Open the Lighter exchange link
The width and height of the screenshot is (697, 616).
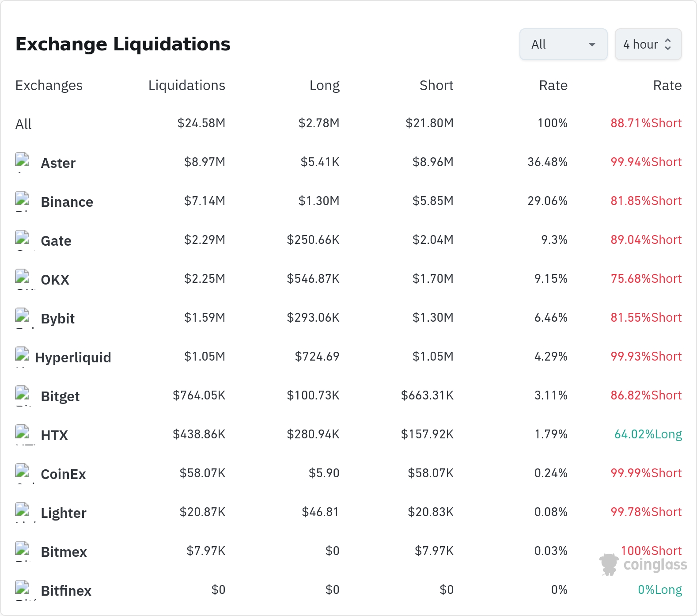[x=64, y=513]
